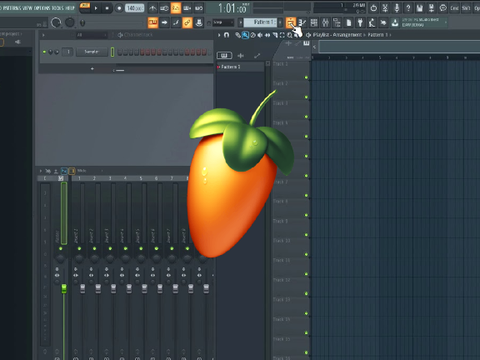Viewport: 480px width, 360px height.
Task: Toggle the loop recording icon
Action: point(199,8)
